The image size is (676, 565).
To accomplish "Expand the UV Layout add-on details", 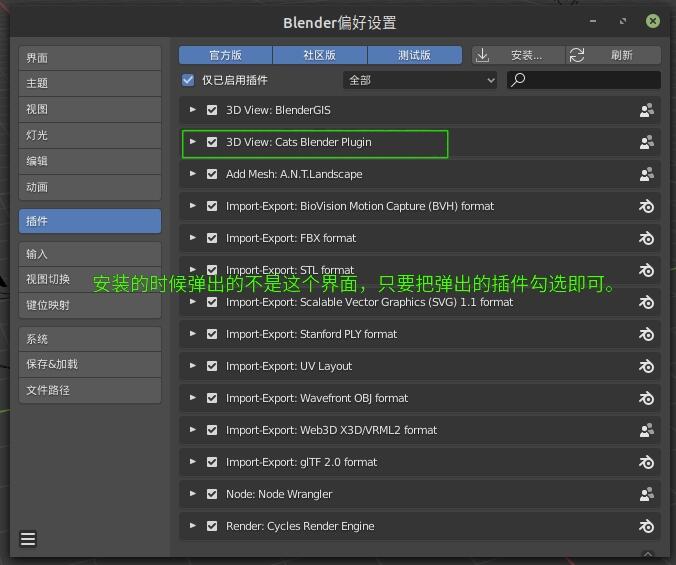I will pyautogui.click(x=193, y=365).
